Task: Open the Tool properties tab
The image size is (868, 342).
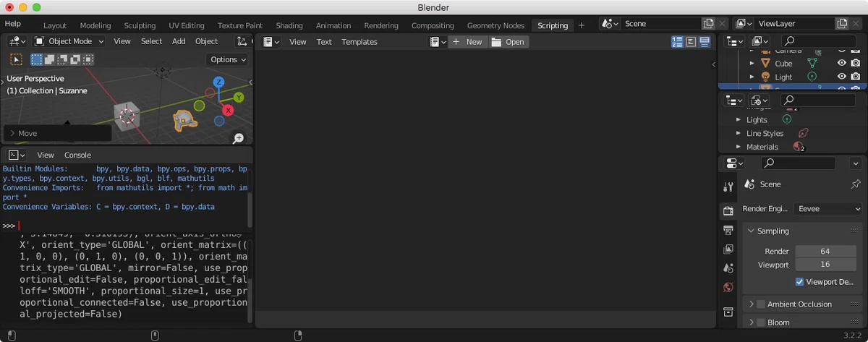Action: [728, 187]
